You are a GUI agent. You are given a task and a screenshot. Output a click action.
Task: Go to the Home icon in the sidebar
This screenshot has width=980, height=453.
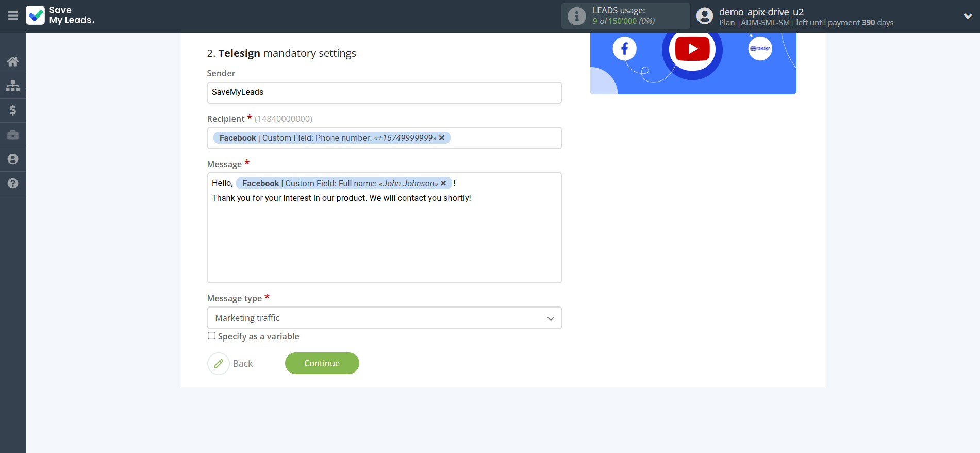tap(13, 61)
